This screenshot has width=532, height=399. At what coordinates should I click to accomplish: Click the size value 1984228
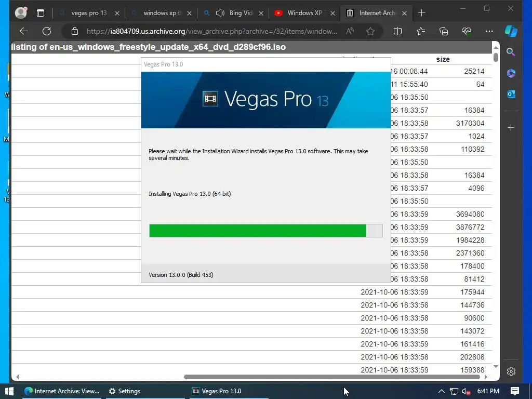[x=470, y=240]
